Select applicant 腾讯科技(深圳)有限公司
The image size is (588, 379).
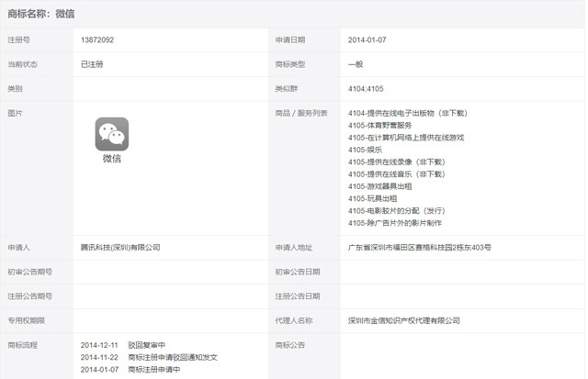click(x=120, y=248)
